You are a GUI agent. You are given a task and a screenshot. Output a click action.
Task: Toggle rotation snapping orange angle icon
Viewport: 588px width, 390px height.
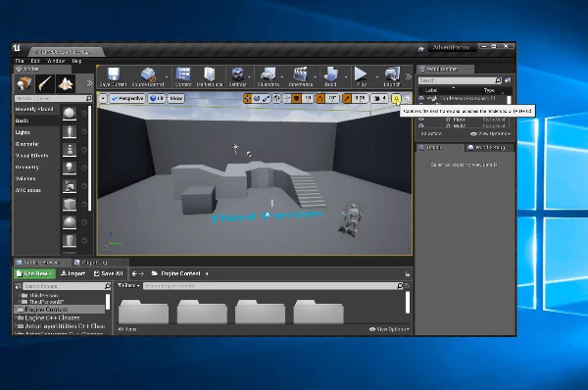point(320,99)
